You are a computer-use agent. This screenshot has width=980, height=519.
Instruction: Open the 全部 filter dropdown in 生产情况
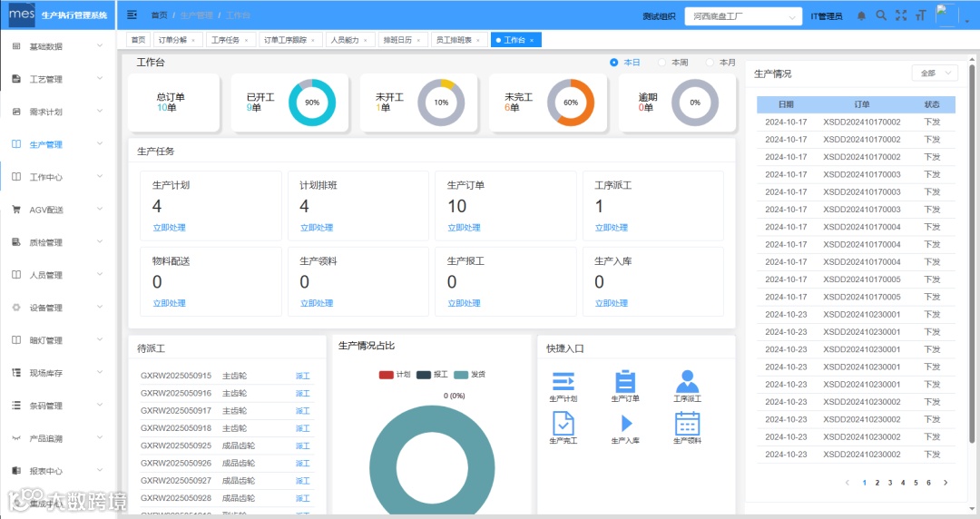point(935,73)
